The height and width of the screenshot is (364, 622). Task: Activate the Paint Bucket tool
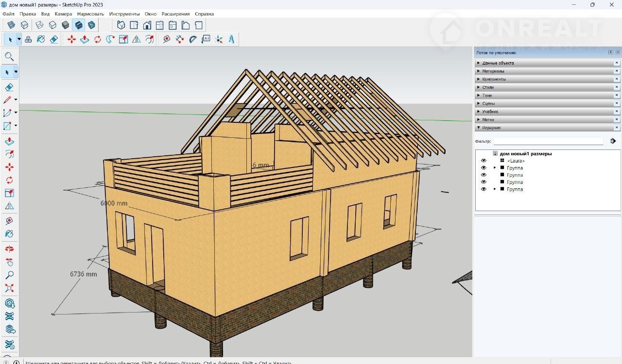coord(41,39)
